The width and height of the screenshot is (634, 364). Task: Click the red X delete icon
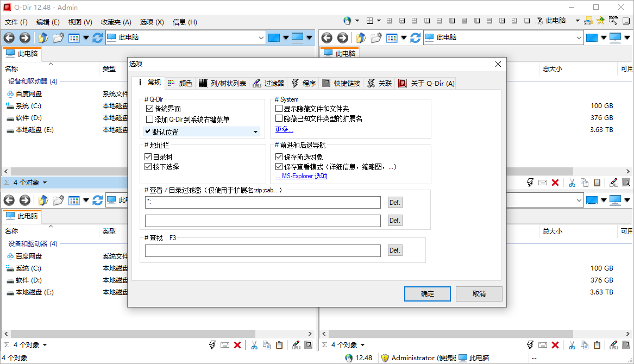click(x=555, y=182)
